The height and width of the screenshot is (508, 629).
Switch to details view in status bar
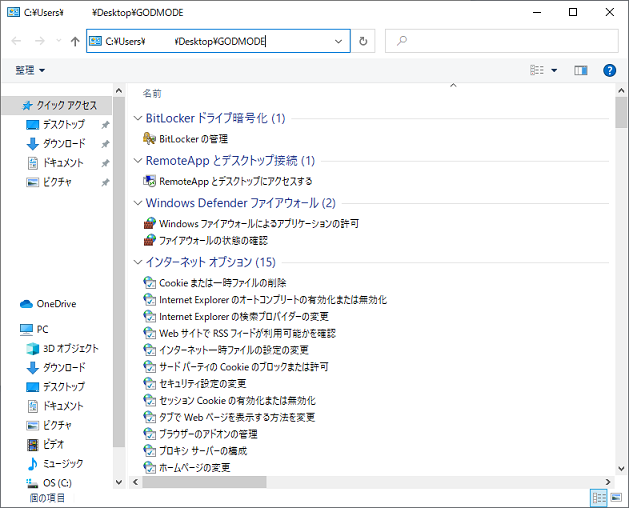(599, 498)
